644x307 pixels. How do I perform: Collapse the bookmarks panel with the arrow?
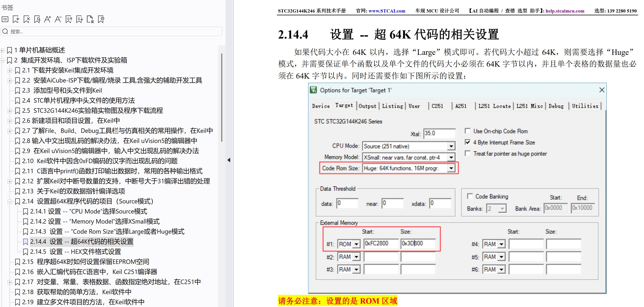tap(229, 160)
